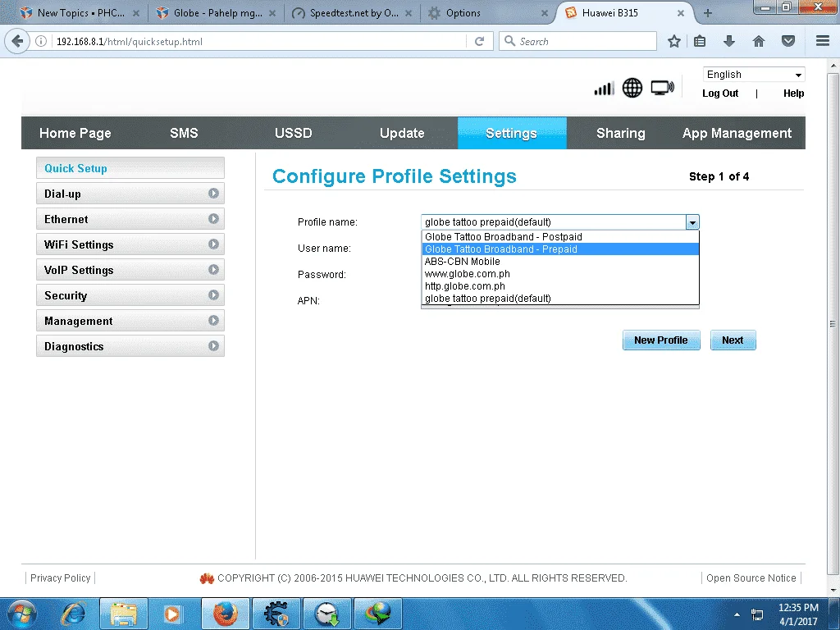The width and height of the screenshot is (840, 630).
Task: Choose http.globe.com.ph profile option
Action: (560, 286)
